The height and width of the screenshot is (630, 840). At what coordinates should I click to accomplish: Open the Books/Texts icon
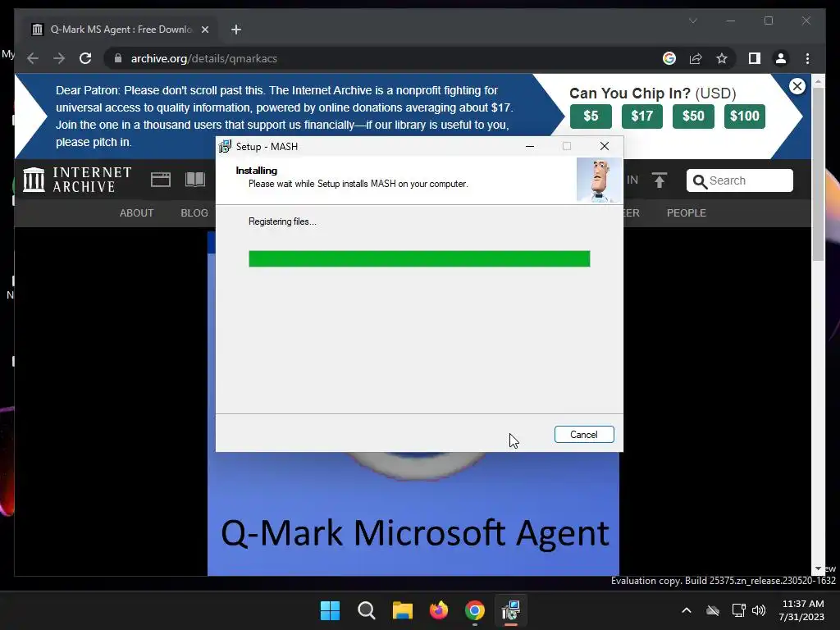click(x=195, y=180)
